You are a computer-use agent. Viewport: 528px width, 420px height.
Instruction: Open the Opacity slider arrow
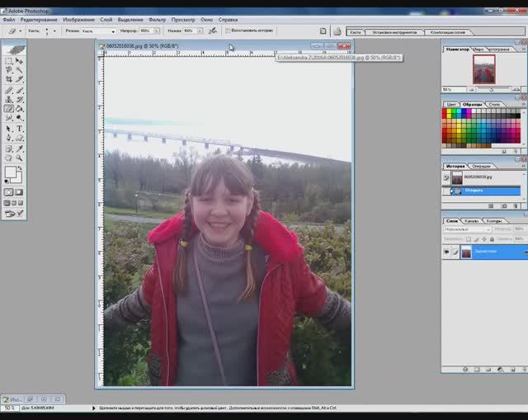pyautogui.click(x=157, y=31)
